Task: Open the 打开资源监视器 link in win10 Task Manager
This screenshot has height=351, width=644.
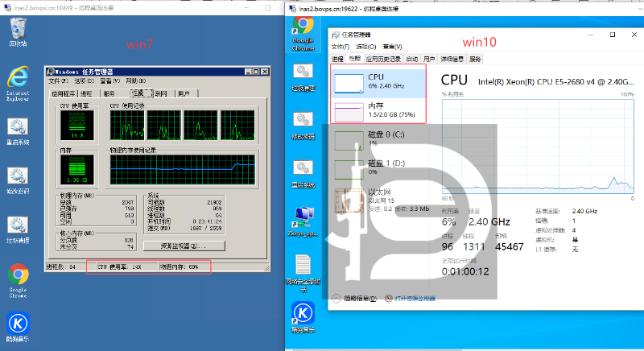Action: 415,299
